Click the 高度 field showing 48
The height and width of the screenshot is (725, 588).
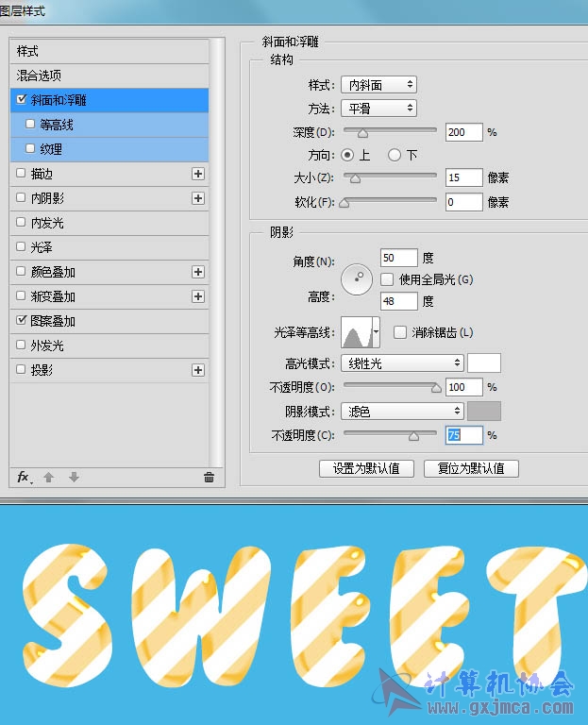(x=399, y=301)
